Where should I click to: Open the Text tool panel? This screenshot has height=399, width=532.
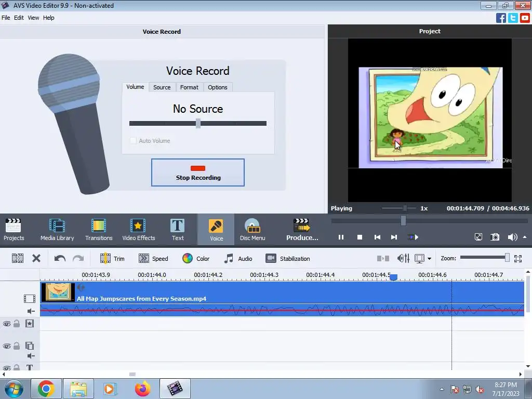[178, 230]
